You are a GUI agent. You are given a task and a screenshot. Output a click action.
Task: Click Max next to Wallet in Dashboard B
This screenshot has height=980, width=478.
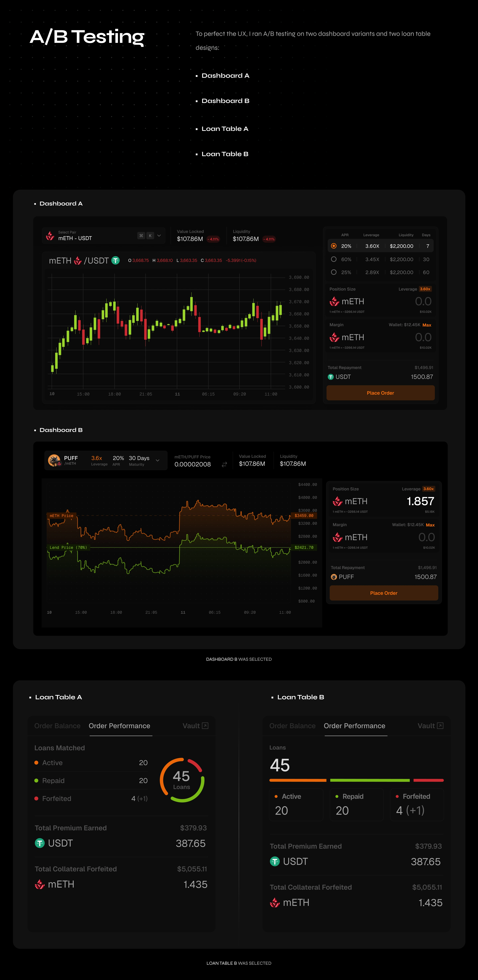(430, 525)
